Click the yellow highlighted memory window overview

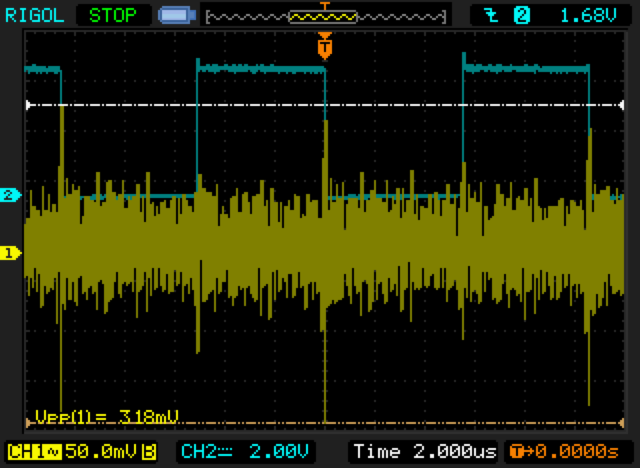tap(323, 17)
